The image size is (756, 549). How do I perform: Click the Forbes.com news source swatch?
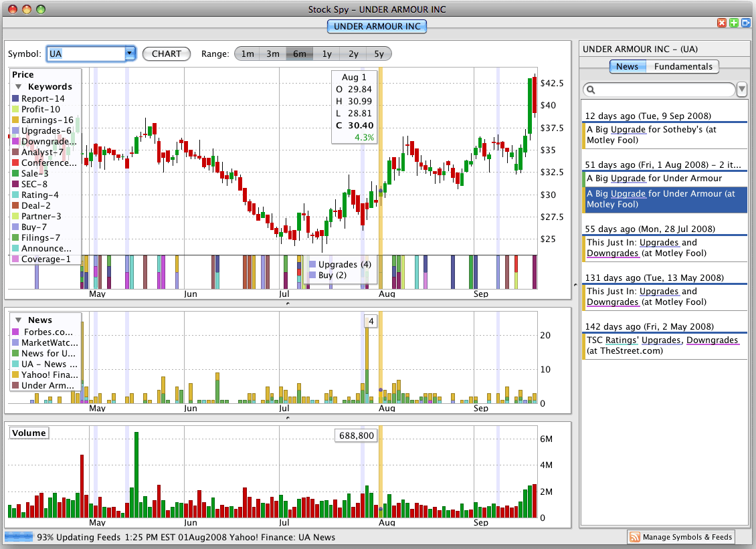point(15,332)
